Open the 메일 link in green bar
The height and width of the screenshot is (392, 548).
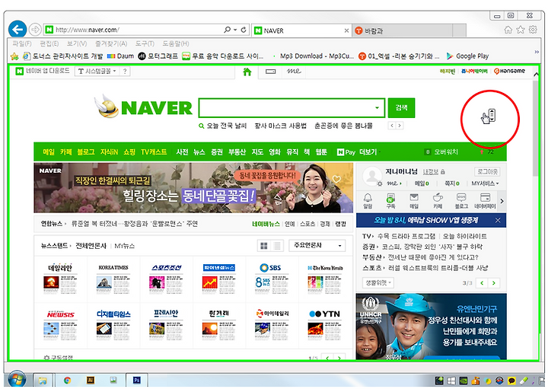pyautogui.click(x=49, y=152)
